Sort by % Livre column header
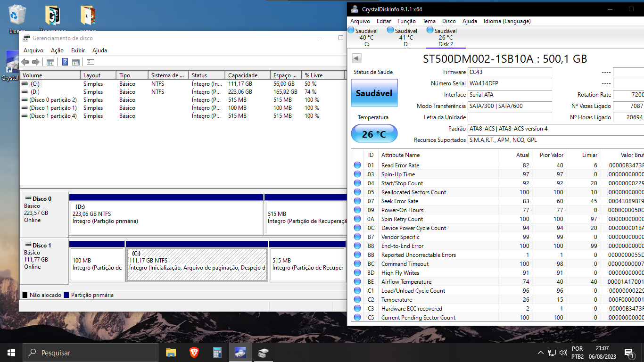Viewport: 644px width, 362px height. pyautogui.click(x=323, y=75)
